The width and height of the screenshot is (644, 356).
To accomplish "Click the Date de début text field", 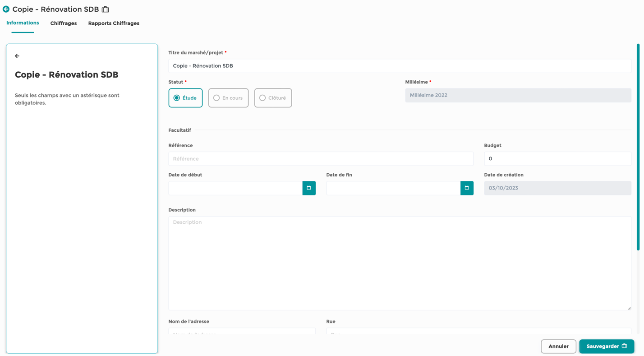I will (235, 188).
